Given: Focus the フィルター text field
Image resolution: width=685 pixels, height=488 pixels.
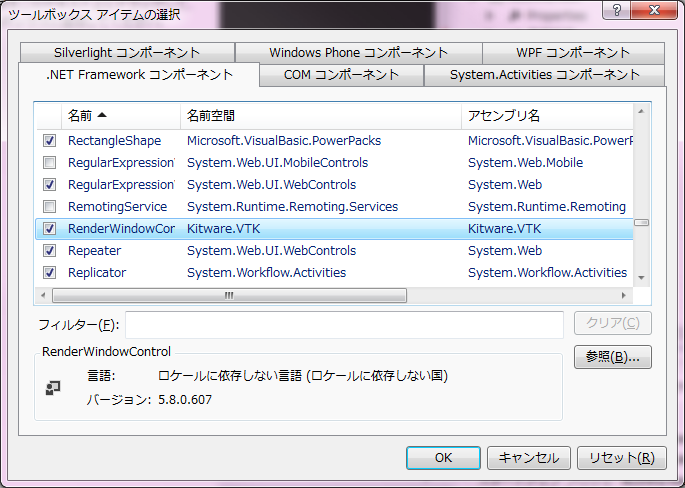Looking at the screenshot, I should point(344,325).
